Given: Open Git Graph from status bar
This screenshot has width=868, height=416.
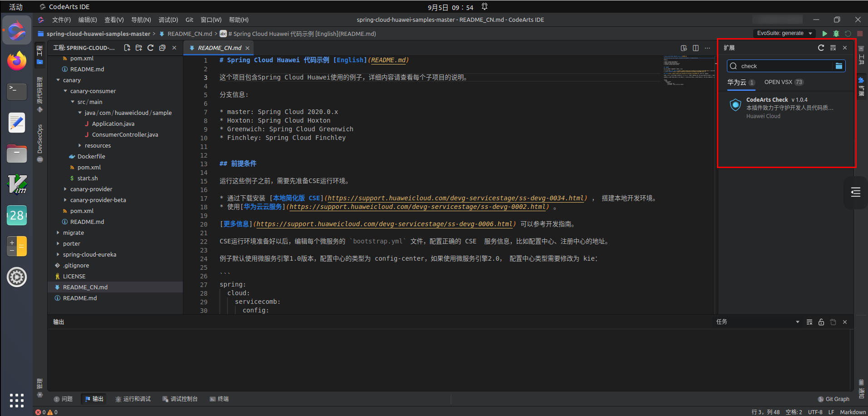Looking at the screenshot, I should (x=834, y=399).
